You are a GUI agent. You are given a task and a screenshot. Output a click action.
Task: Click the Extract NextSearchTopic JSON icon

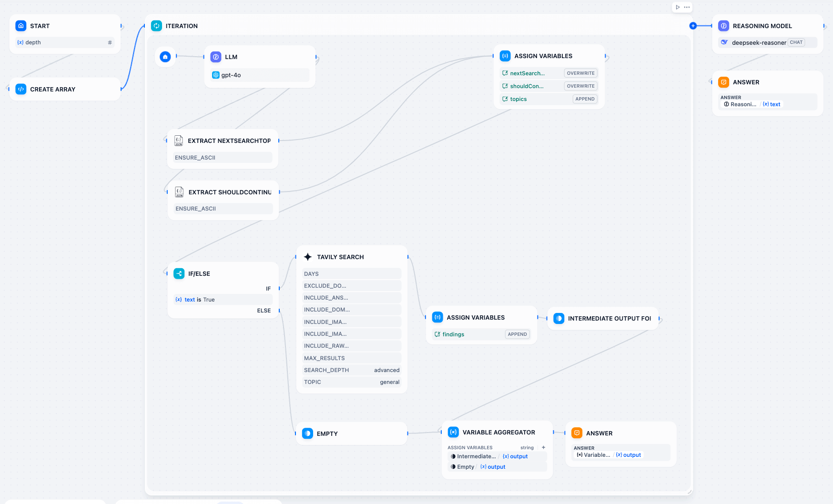coord(179,141)
